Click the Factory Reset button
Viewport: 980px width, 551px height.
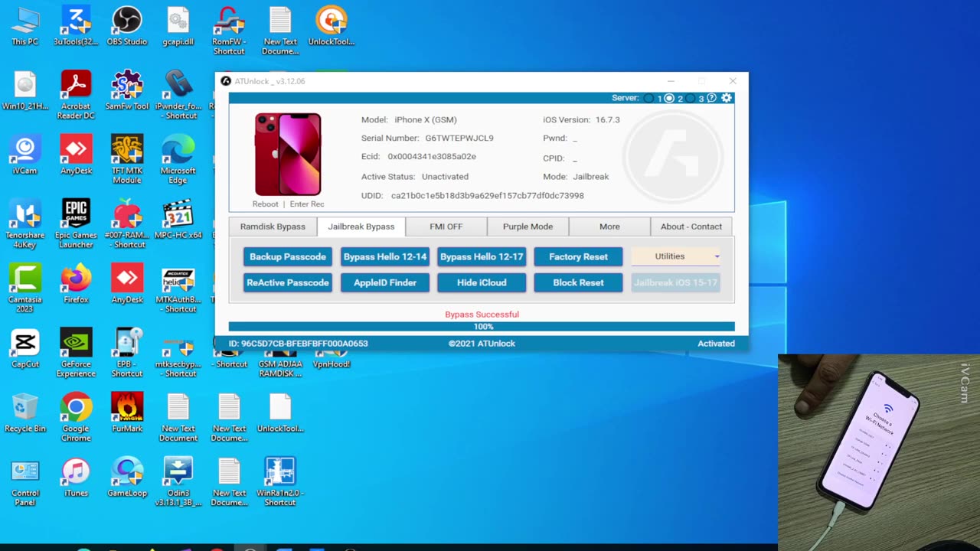click(x=578, y=256)
